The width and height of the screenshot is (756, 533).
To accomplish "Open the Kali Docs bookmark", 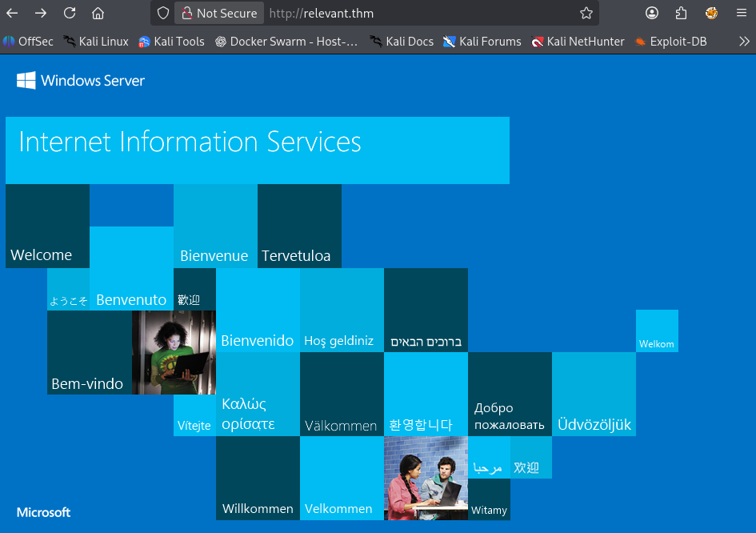I will (x=402, y=42).
